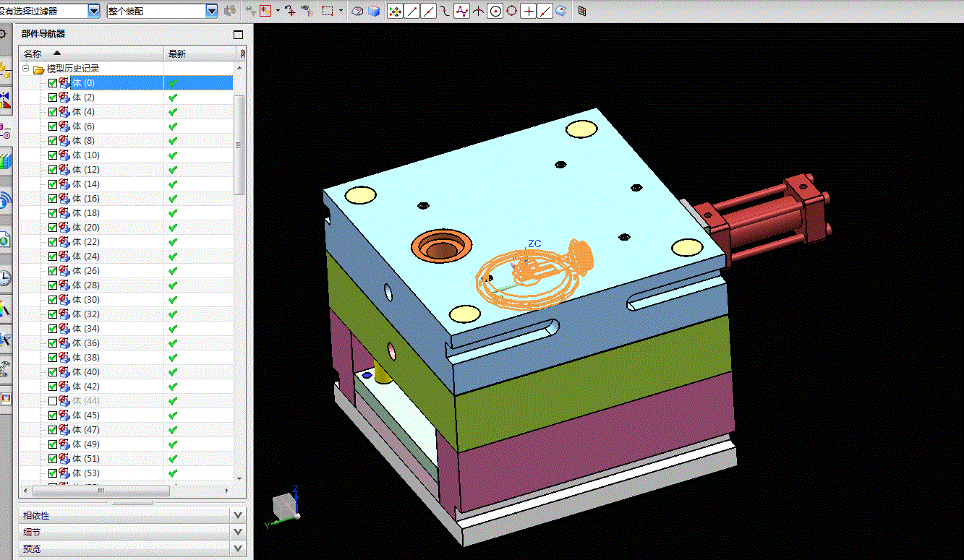
Task: Click the Enable Snap Point toggle icon
Action: point(395,11)
